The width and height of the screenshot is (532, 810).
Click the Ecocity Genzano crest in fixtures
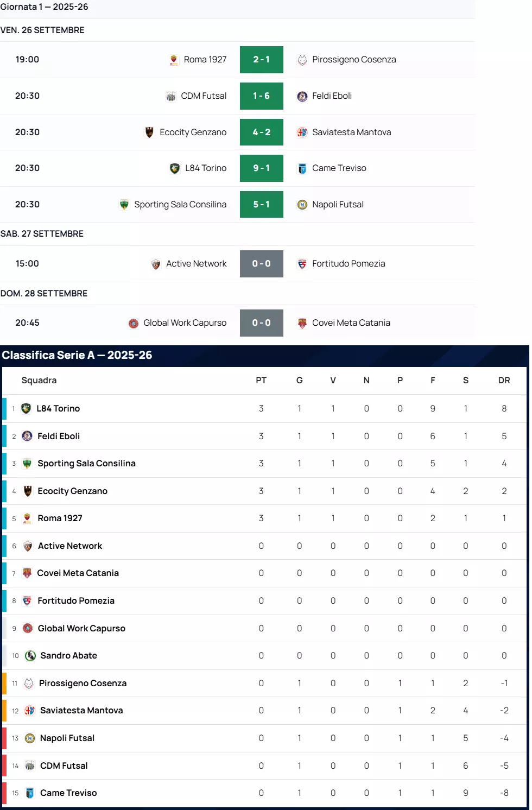(x=149, y=132)
